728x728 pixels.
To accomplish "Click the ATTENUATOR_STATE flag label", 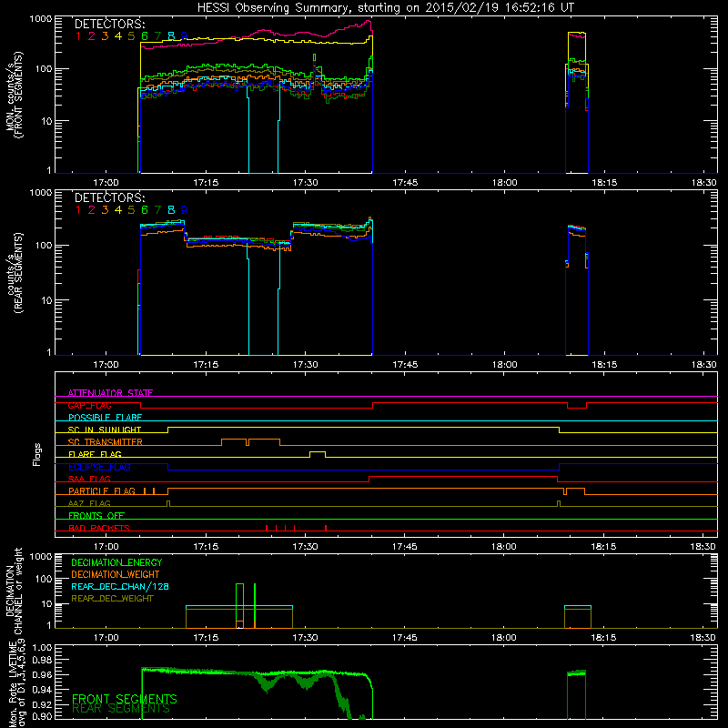I will (x=110, y=393).
